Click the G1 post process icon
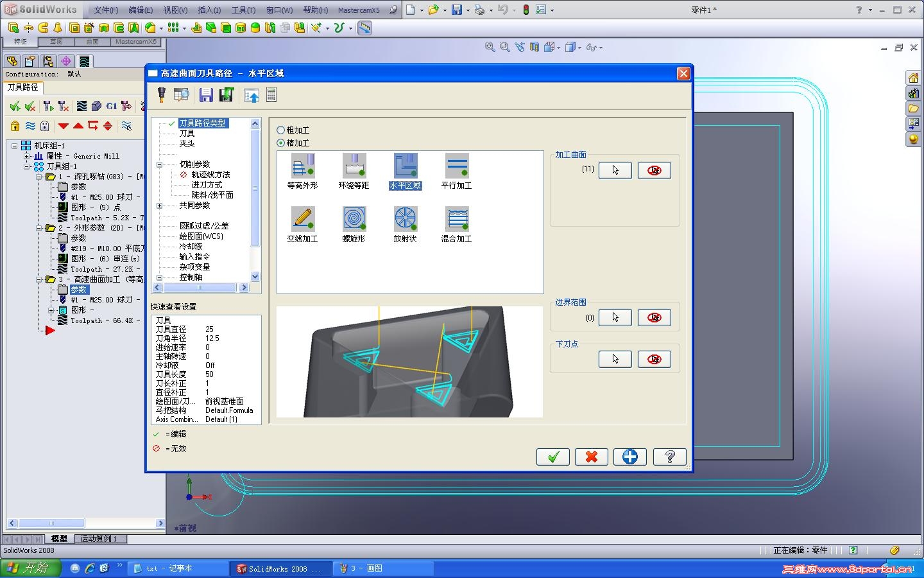Screen dimensions: 924x578 tap(112, 106)
